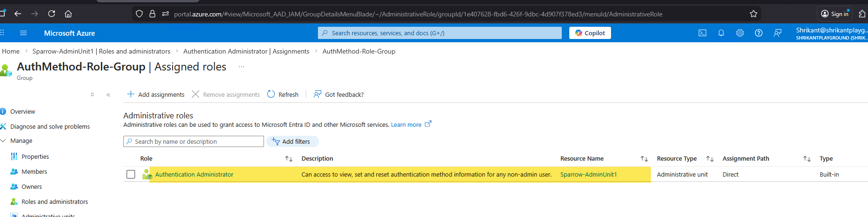Click Search by name or description field
This screenshot has height=217, width=868.
[194, 141]
